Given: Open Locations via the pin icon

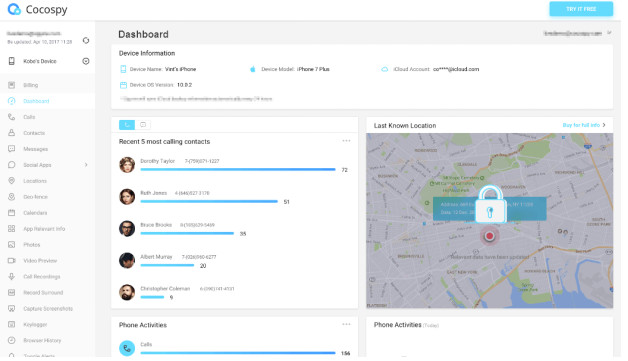Looking at the screenshot, I should 12,181.
